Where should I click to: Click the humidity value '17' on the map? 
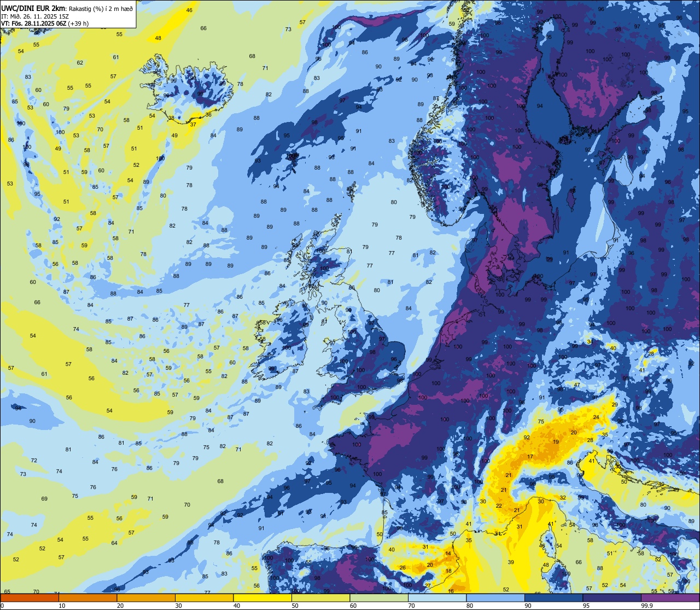[x=530, y=457]
